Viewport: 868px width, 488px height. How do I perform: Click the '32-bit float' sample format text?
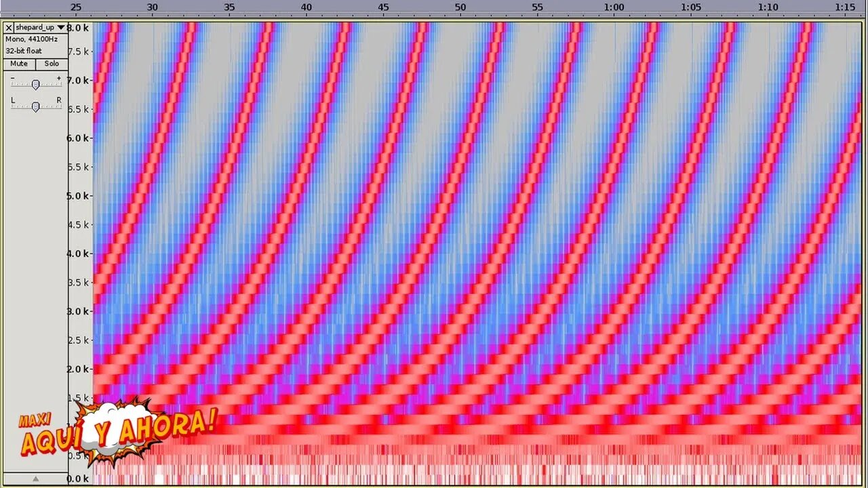[24, 51]
